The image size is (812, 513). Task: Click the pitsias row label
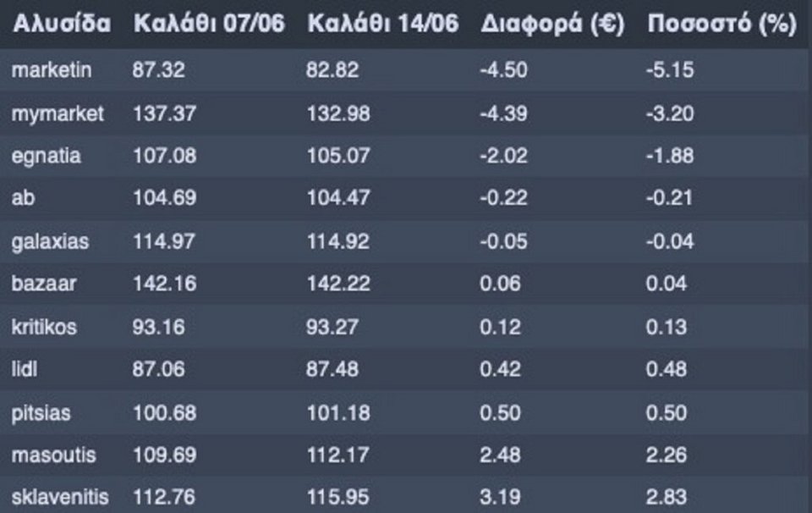click(x=41, y=413)
